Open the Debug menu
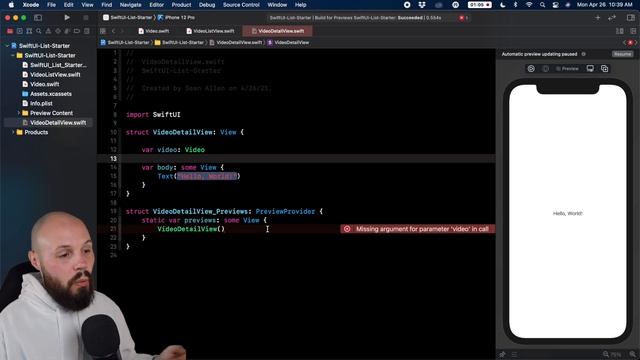This screenshot has width=640, height=360. 207,5
